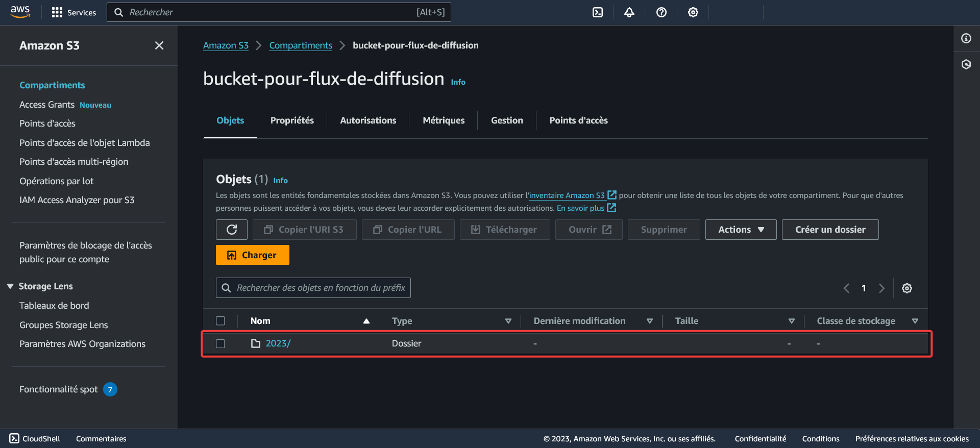Image resolution: width=980 pixels, height=448 pixels.
Task: Click Compartiments breadcrumb link
Action: (301, 45)
